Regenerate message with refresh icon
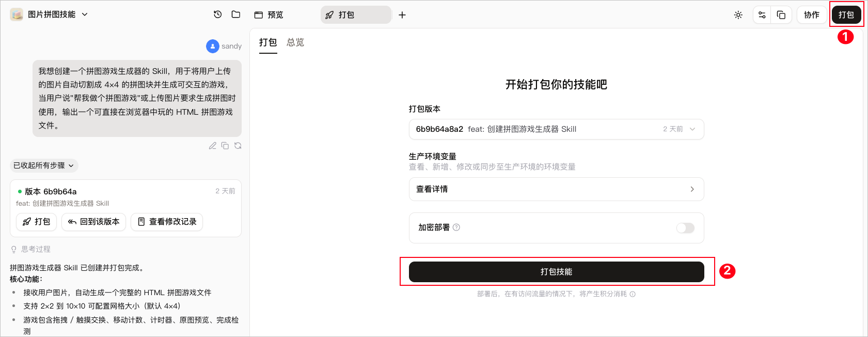This screenshot has height=337, width=868. coord(238,146)
